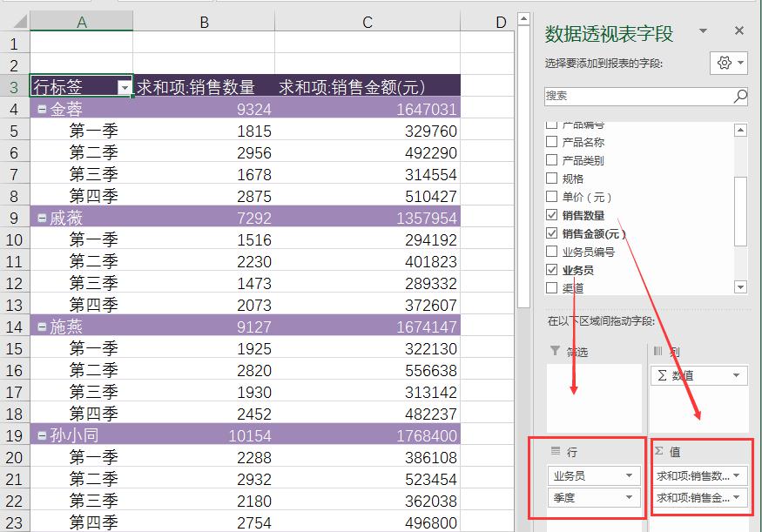Open the 求和项:销售数... value field dropdown

click(x=737, y=475)
